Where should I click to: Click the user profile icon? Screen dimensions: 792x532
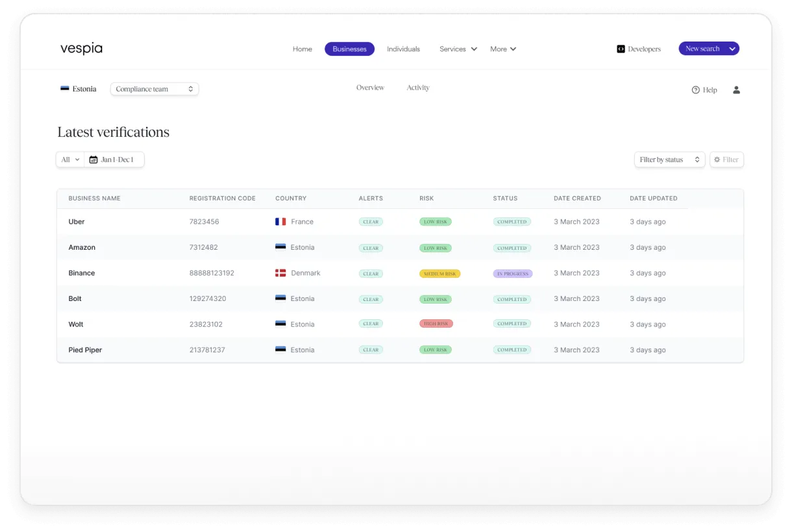[736, 90]
